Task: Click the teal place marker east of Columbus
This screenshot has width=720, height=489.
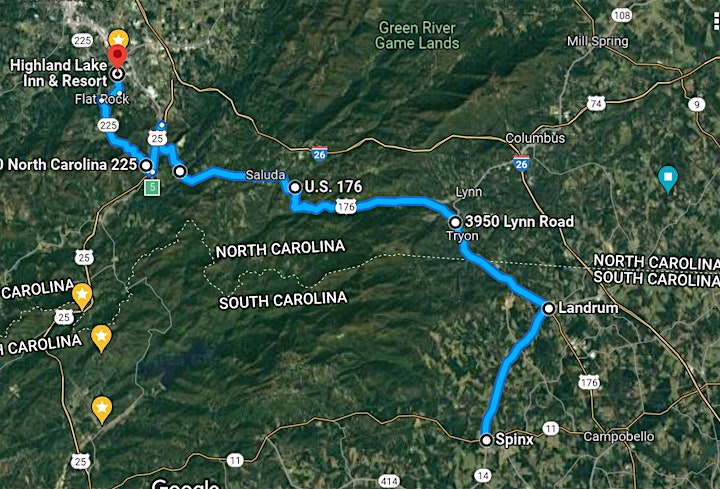Action: pos(668,179)
